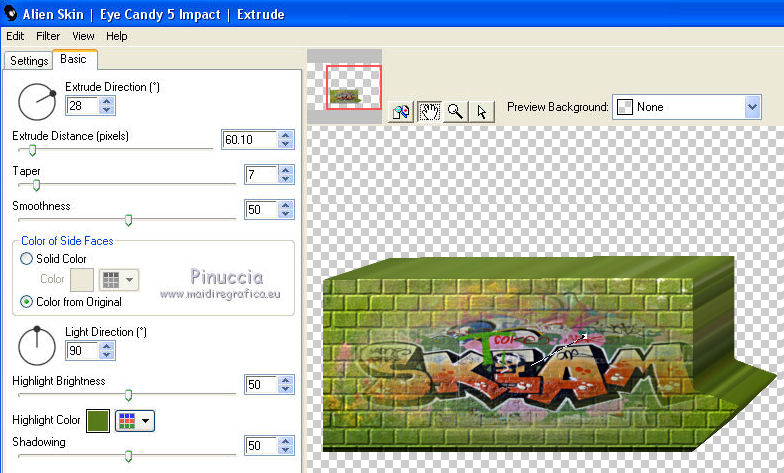Click the Highlight Brightness value field
The image size is (784, 473).
(x=261, y=384)
